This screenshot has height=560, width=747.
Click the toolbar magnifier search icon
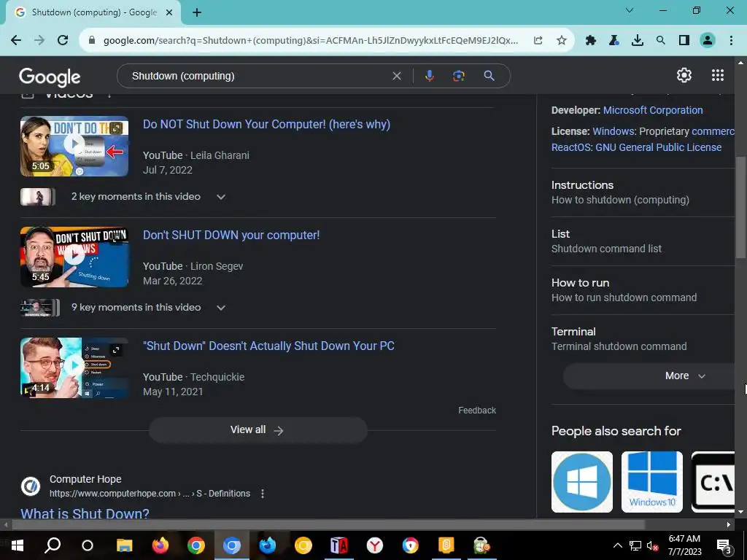point(661,41)
